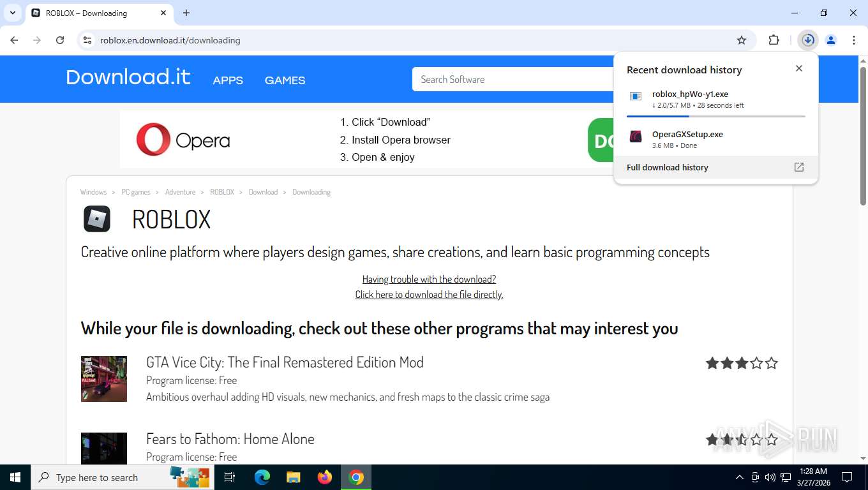Click the ROBLOX app icon
This screenshot has width=868, height=490.
(97, 219)
